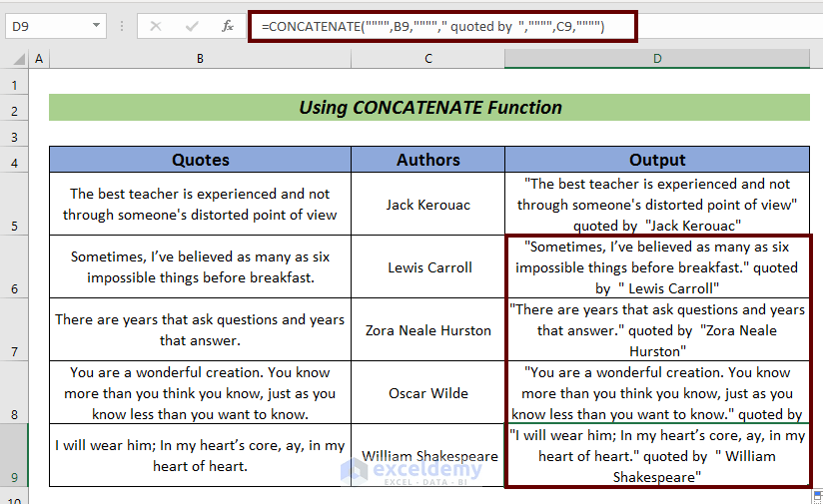Open the Auto Fill Options icon
The width and height of the screenshot is (823, 504).
point(818,496)
